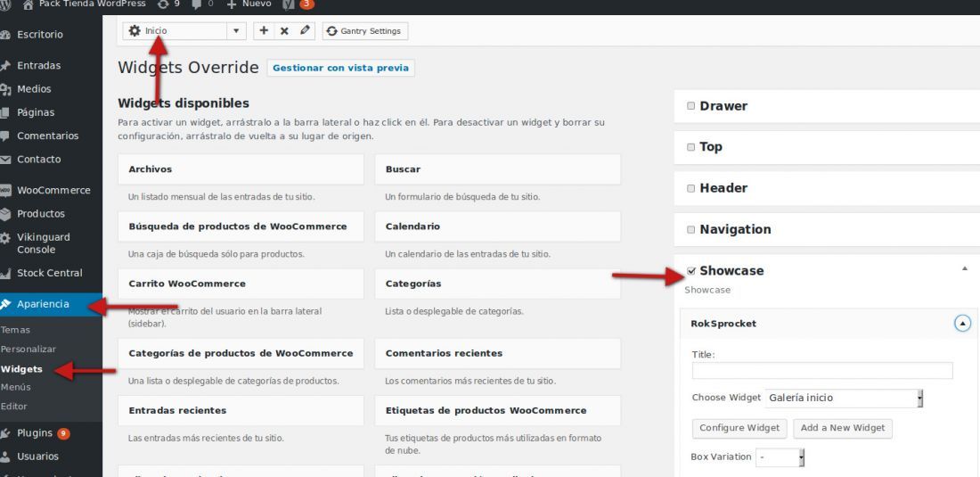Click Gestionar con vista previa
The width and height of the screenshot is (980, 477).
(x=340, y=68)
